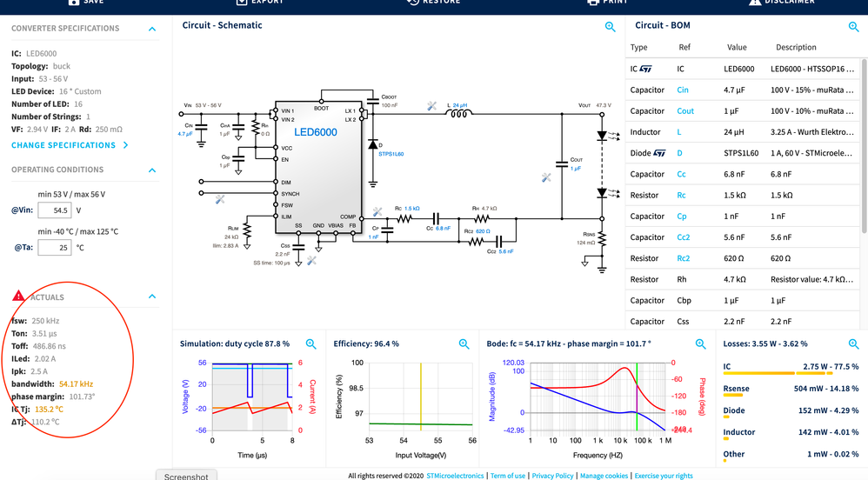
Task: Open the Change Specifications link
Action: point(70,145)
